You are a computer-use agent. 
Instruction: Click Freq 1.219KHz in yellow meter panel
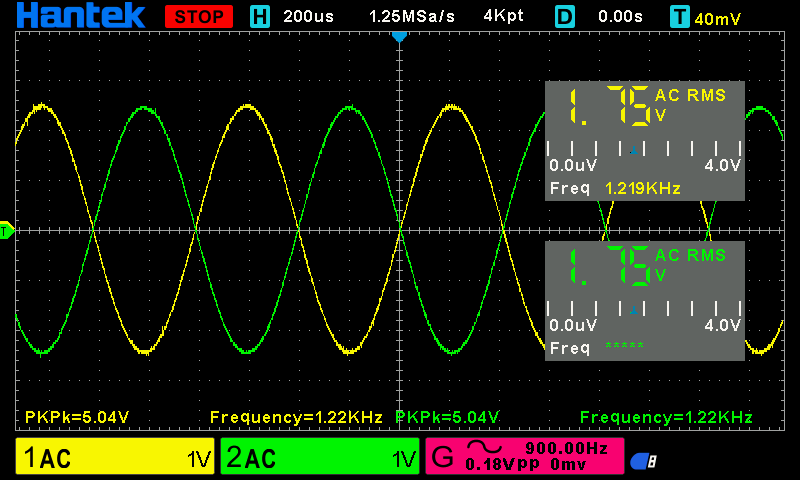(615, 188)
